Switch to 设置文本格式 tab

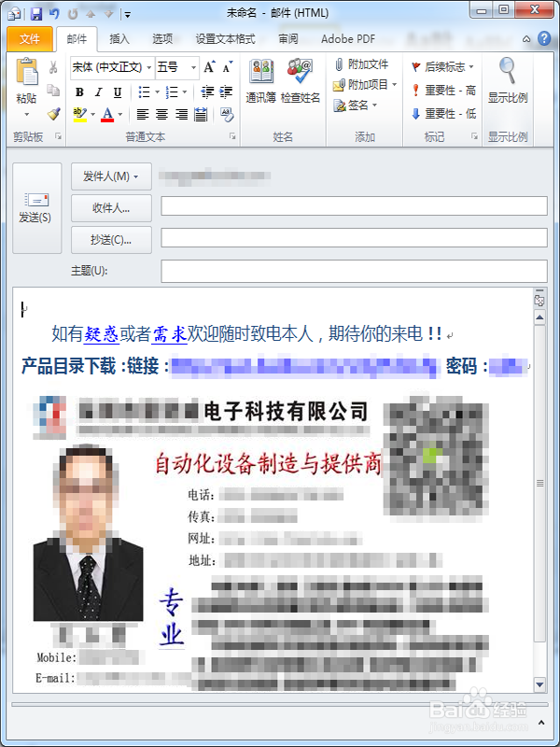click(225, 39)
